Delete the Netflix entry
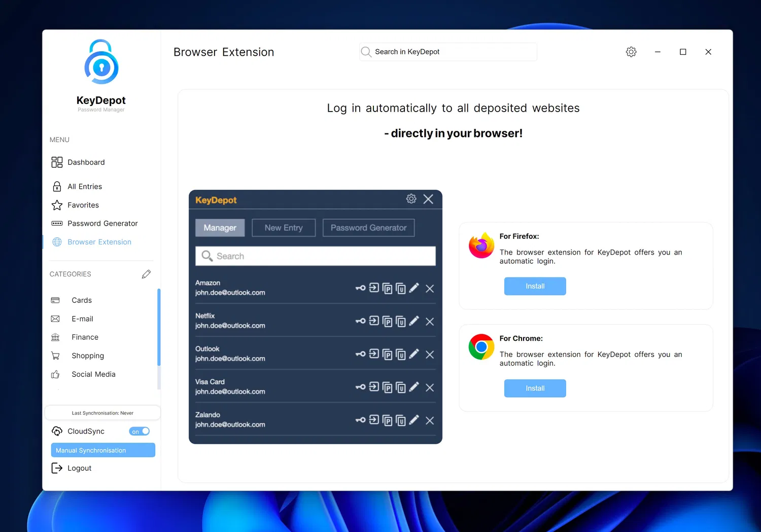Viewport: 761px width, 532px height. [x=430, y=322]
